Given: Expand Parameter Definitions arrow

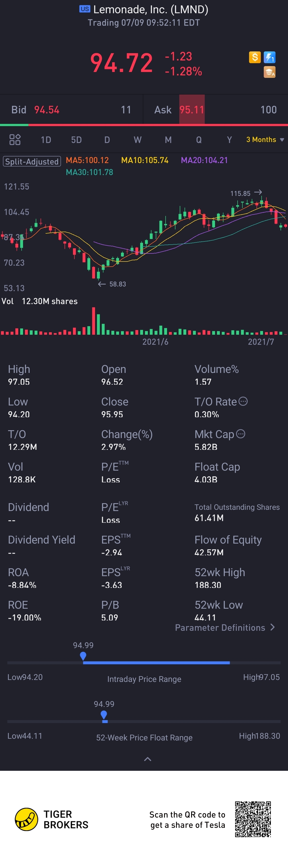Looking at the screenshot, I should click(273, 627).
